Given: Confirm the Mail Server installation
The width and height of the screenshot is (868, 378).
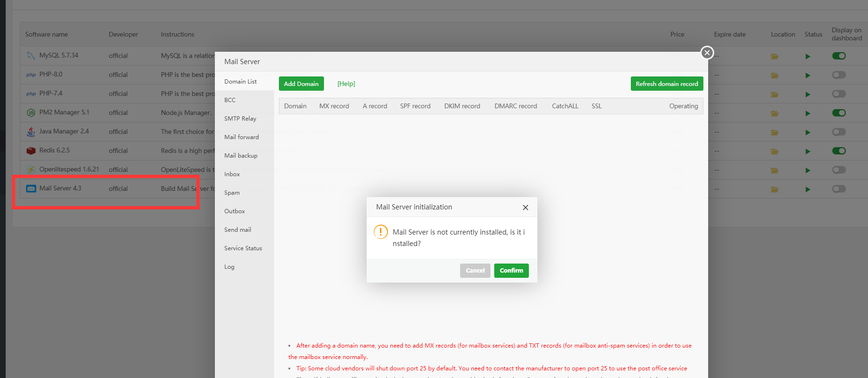Looking at the screenshot, I should tap(511, 271).
